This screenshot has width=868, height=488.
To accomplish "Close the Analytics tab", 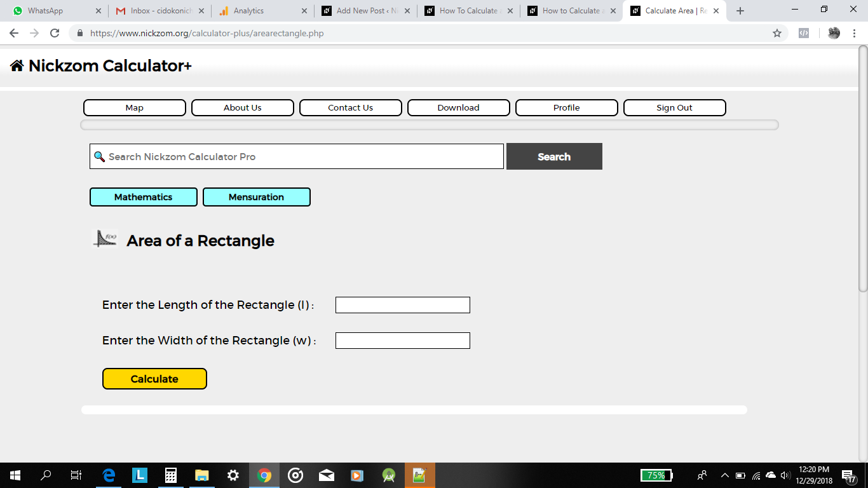I will click(304, 11).
